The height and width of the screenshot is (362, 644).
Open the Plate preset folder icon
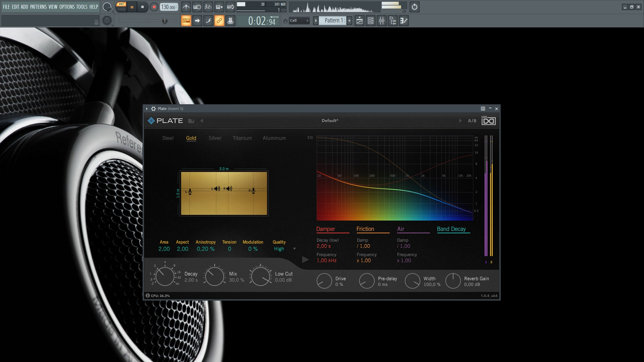coord(191,121)
